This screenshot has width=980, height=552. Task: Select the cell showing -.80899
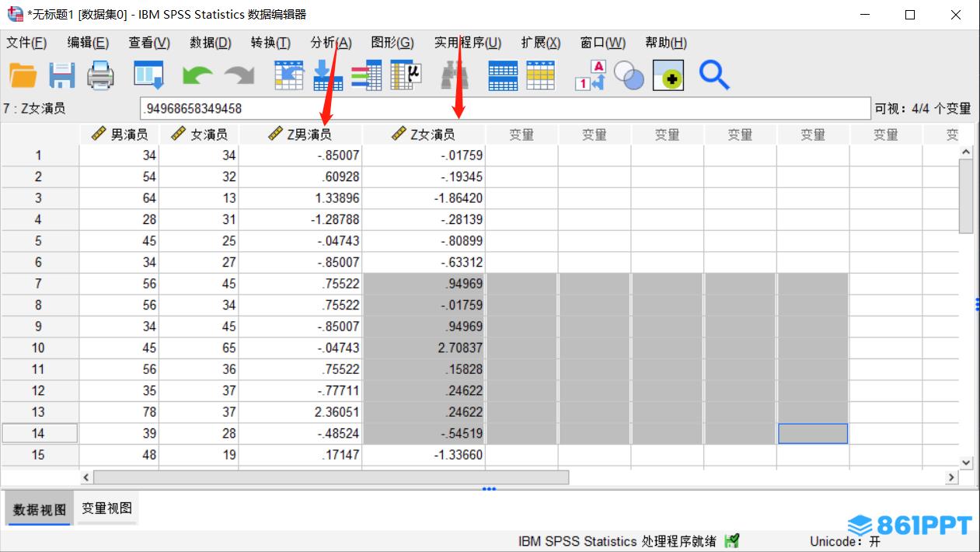coord(424,241)
